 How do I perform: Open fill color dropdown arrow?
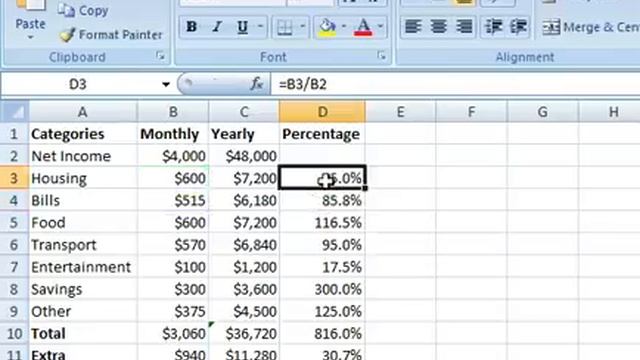[x=344, y=27]
